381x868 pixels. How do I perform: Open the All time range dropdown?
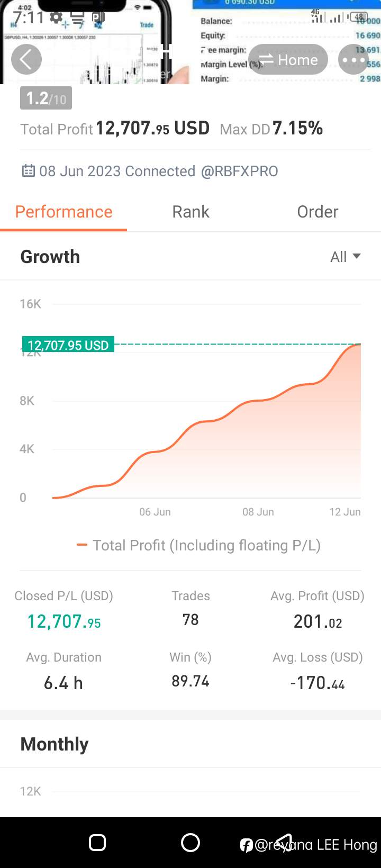click(x=346, y=257)
